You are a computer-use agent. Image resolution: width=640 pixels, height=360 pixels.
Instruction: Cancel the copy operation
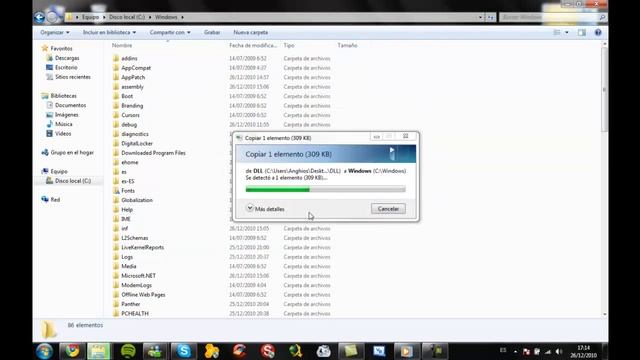388,209
